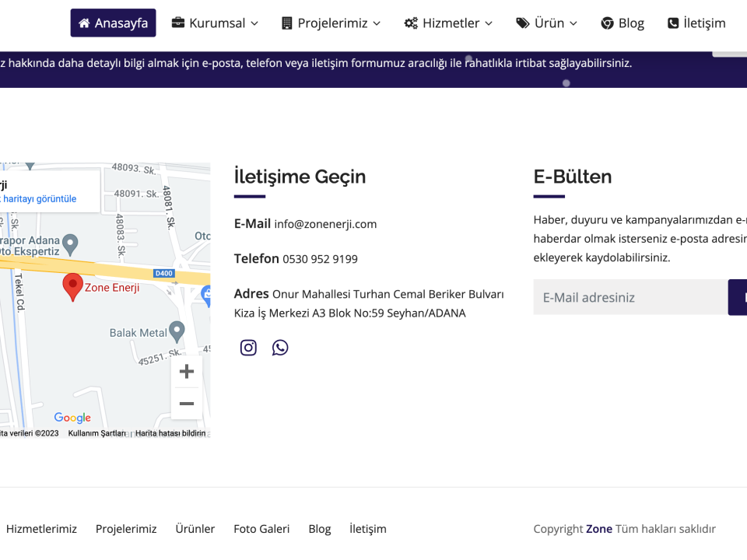Click Harita hatası bildirin link

pyautogui.click(x=170, y=433)
